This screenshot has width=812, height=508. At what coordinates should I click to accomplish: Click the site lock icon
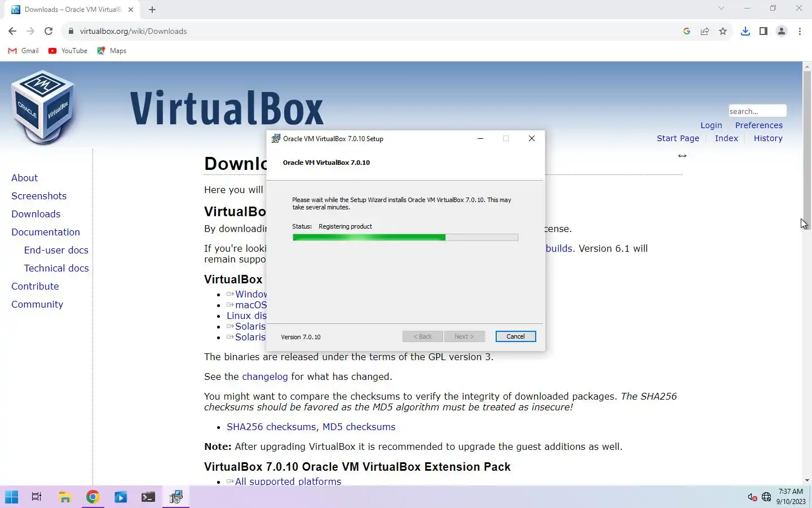[71, 31]
